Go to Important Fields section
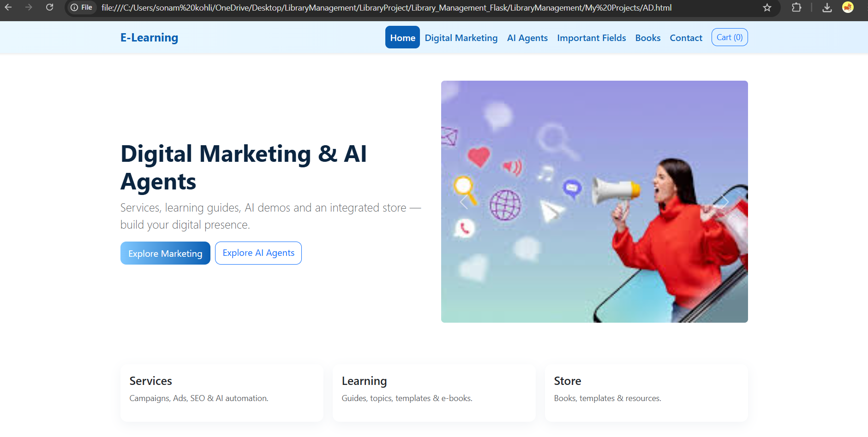The height and width of the screenshot is (437, 868). pos(591,38)
